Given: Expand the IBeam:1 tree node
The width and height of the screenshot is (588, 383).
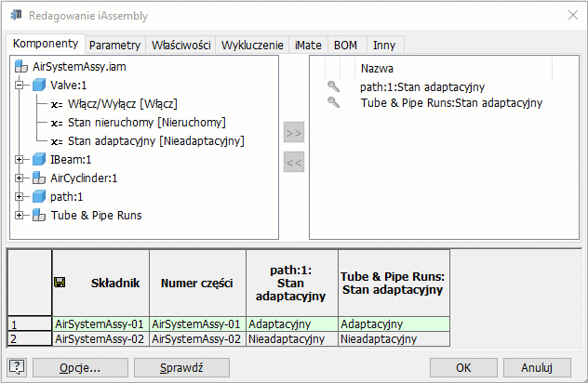Looking at the screenshot, I should [20, 160].
